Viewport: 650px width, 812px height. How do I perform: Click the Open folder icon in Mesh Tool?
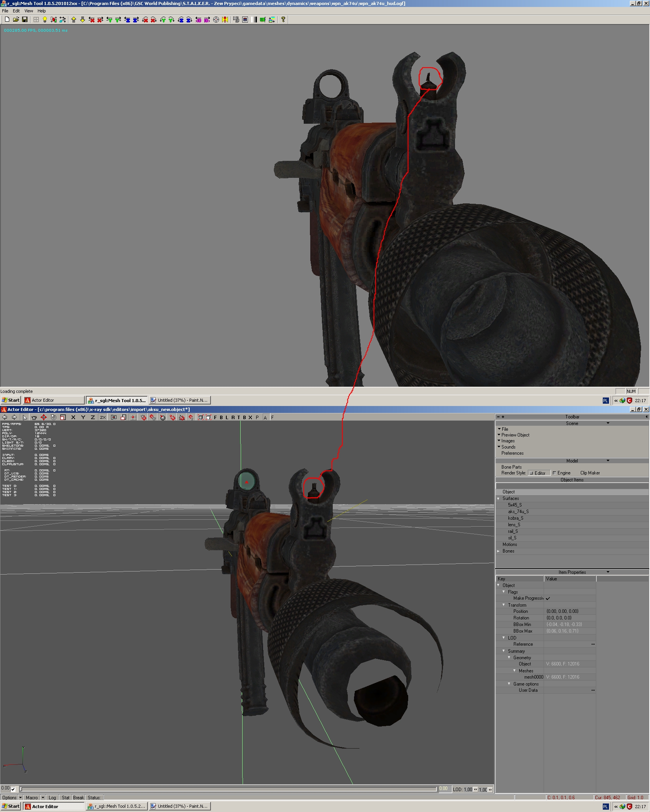click(x=16, y=19)
